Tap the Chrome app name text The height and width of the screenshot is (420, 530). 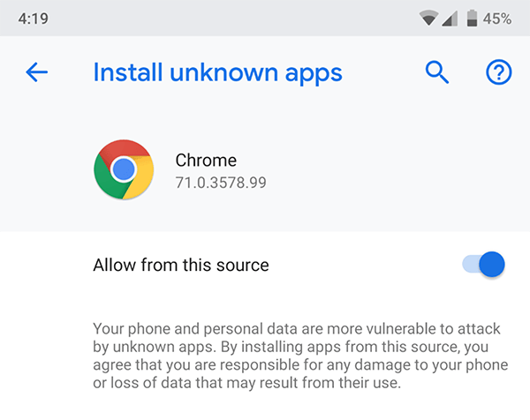pos(206,160)
